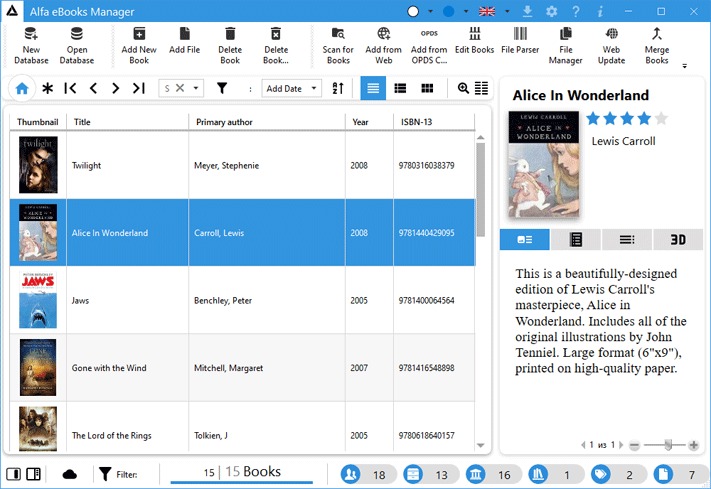Click the Alice In Wonderland large cover
711x489 pixels.
544,164
